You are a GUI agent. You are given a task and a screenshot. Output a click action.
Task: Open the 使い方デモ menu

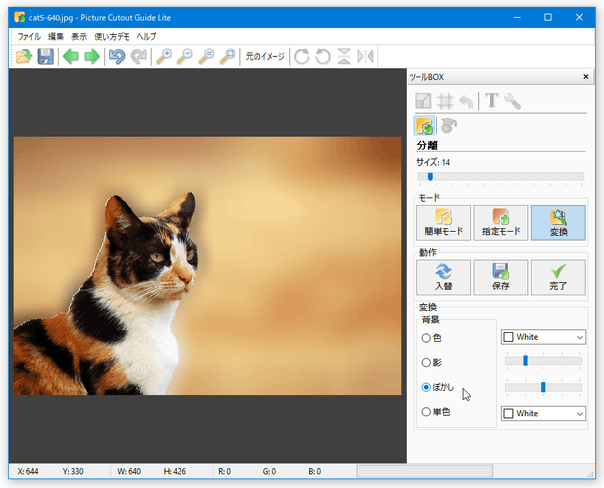pos(112,37)
